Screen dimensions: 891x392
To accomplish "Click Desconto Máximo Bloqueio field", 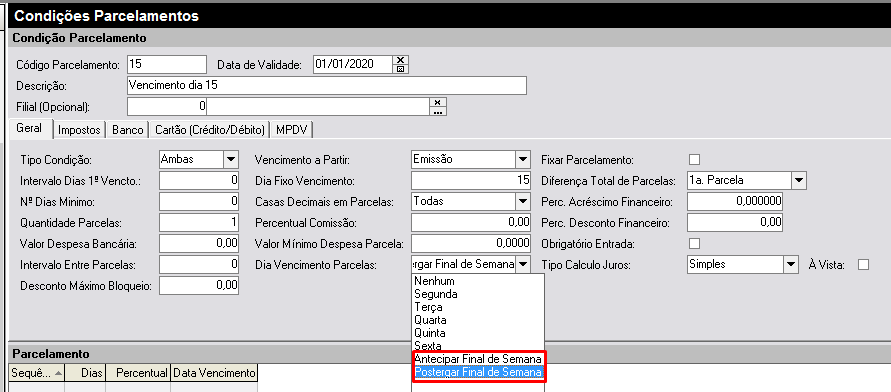I will click(x=199, y=285).
